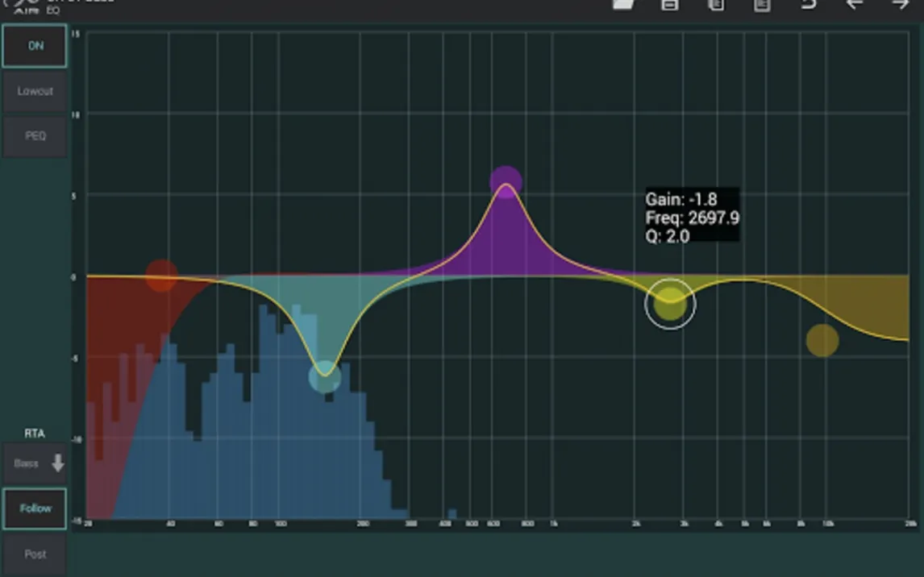Go to previous channel with left arrow
Viewport: 924px width, 577px height.
[855, 4]
